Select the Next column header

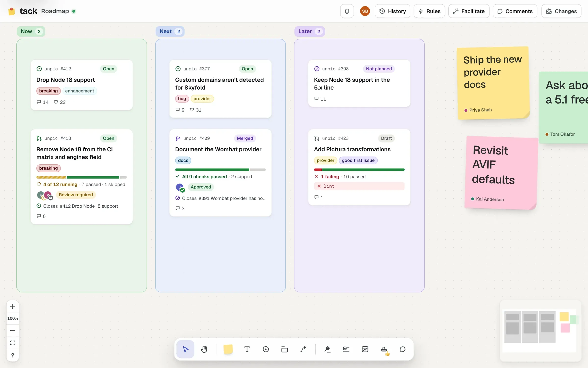click(x=170, y=31)
